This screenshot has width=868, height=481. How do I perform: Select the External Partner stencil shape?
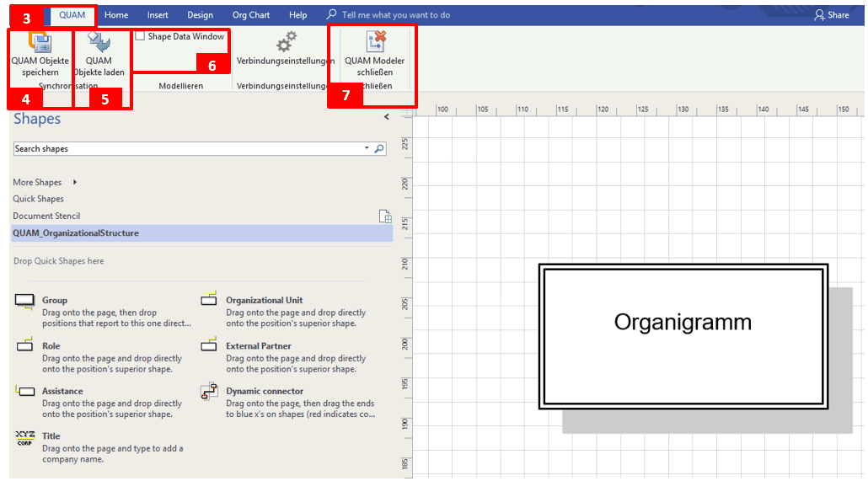[209, 345]
